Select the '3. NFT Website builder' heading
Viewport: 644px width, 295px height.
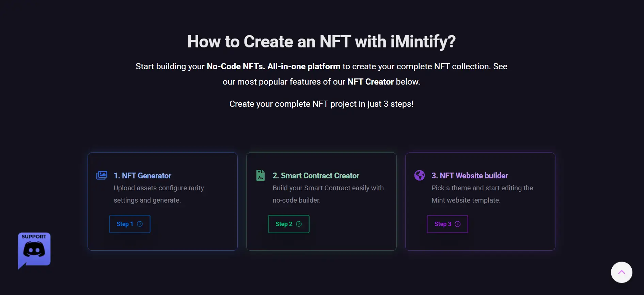(x=470, y=176)
